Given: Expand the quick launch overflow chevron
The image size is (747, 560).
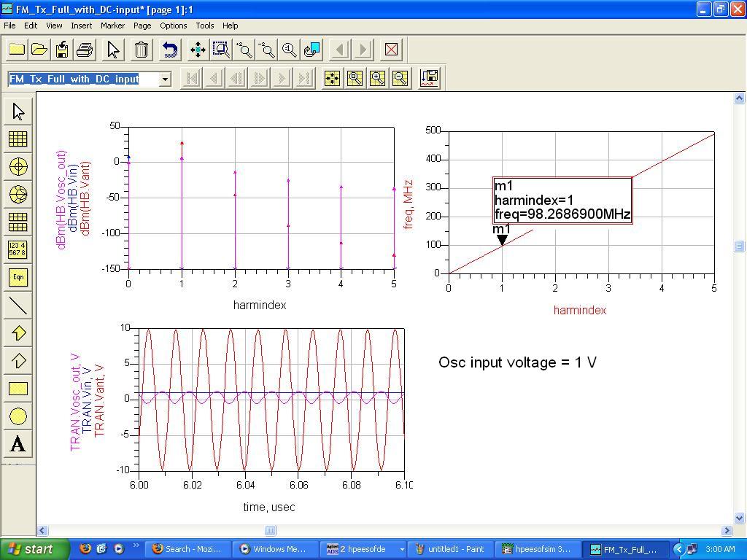Looking at the screenshot, I should [x=136, y=546].
